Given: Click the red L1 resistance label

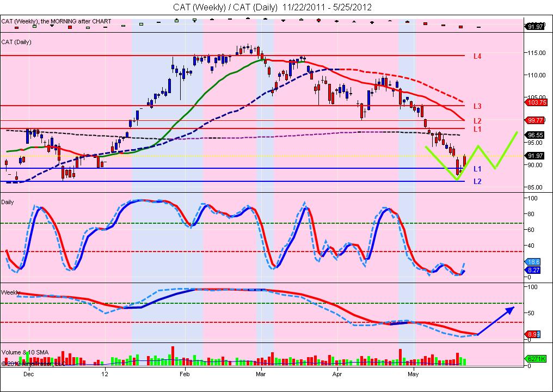Looking at the screenshot, I should point(477,129).
